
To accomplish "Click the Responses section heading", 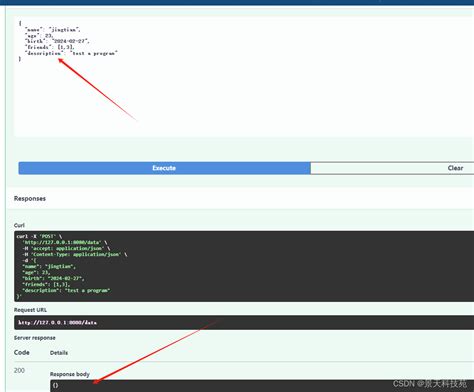I will [x=30, y=198].
